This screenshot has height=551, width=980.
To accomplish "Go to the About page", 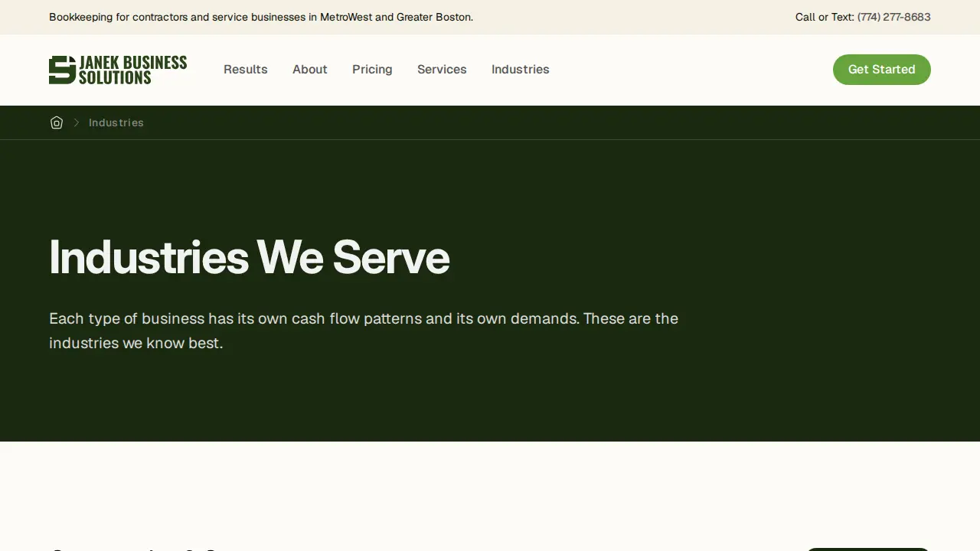I will pos(310,70).
